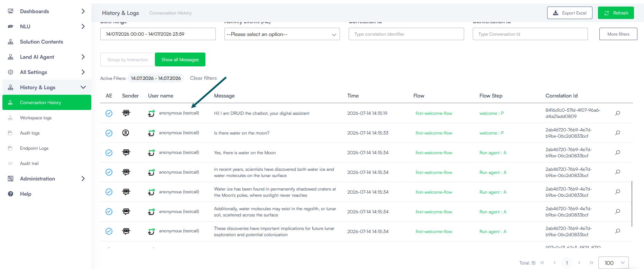Click bot sender icon in 'Water ice has been found' row

(x=126, y=192)
